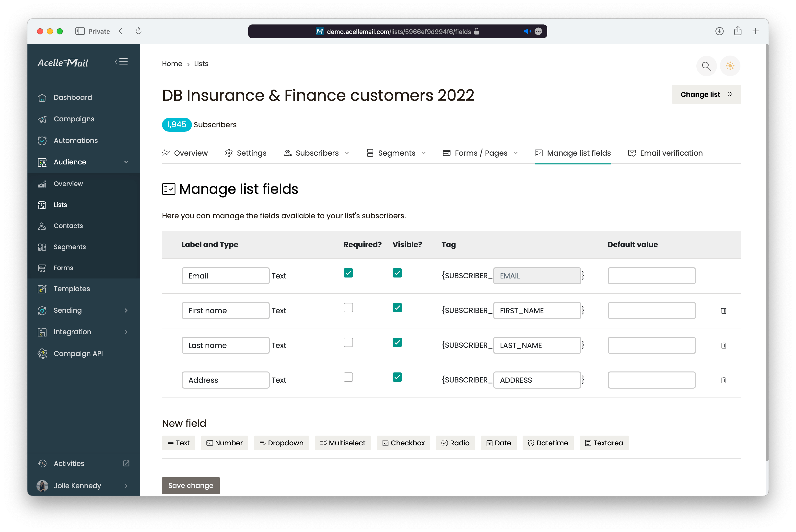Uncheck Required for the Email field
Image resolution: width=796 pixels, height=532 pixels.
coord(348,273)
